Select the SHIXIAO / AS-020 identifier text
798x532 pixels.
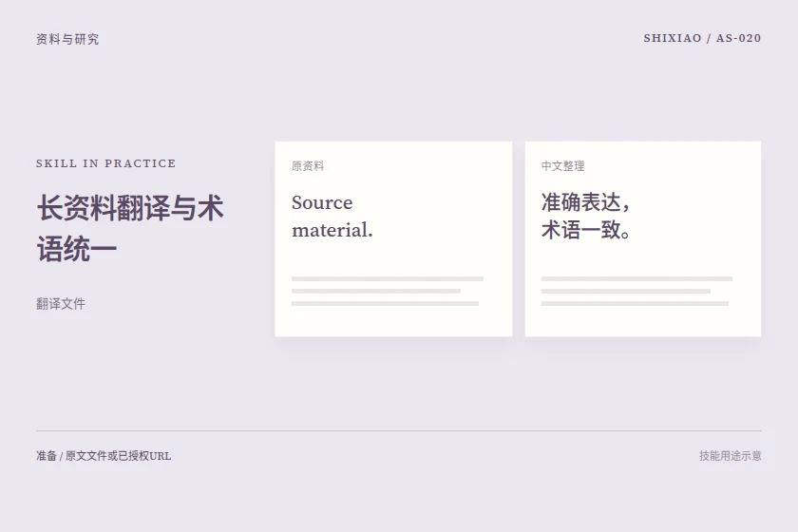click(x=702, y=38)
